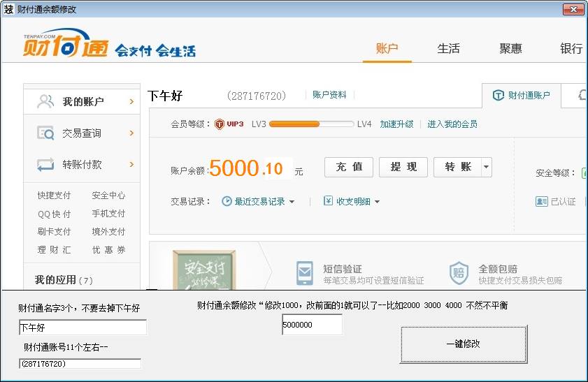Viewport: 588px width, 382px height.
Task: Click the 短信验证 phone message icon
Action: coord(305,273)
